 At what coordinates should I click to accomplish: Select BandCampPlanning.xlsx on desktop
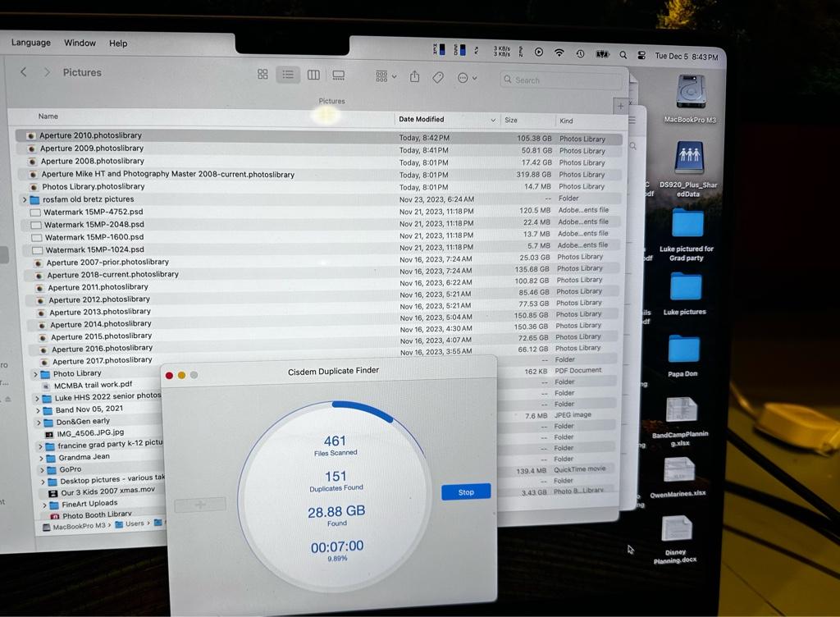pyautogui.click(x=680, y=422)
